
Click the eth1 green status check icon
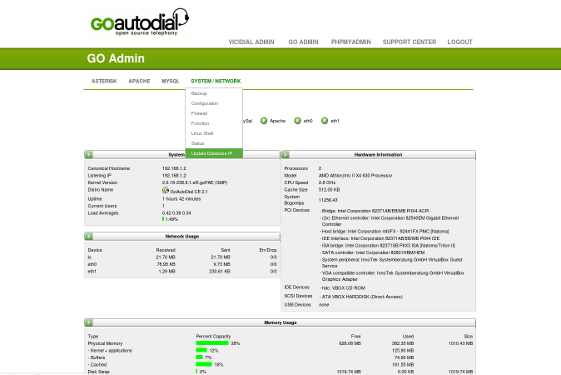325,121
